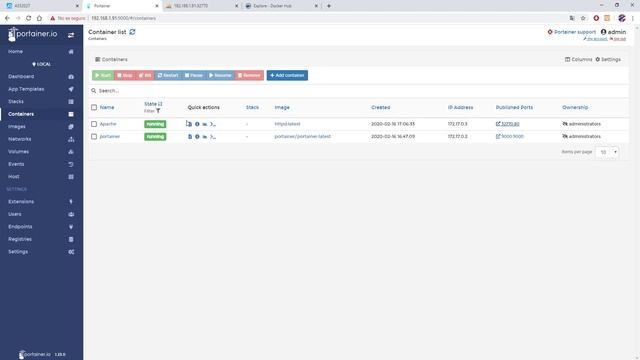Open inspect info icon for Apache

click(197, 124)
